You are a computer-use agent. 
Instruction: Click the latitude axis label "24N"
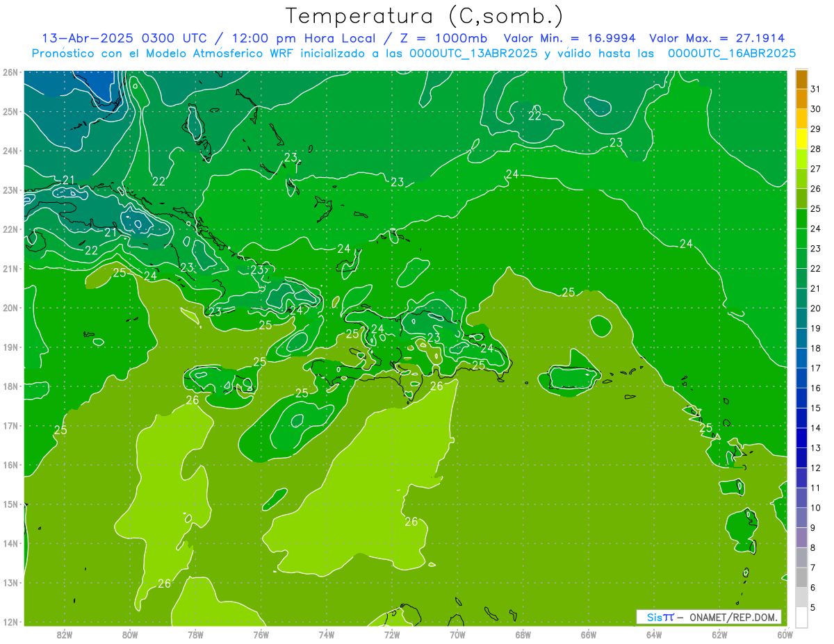coord(10,151)
